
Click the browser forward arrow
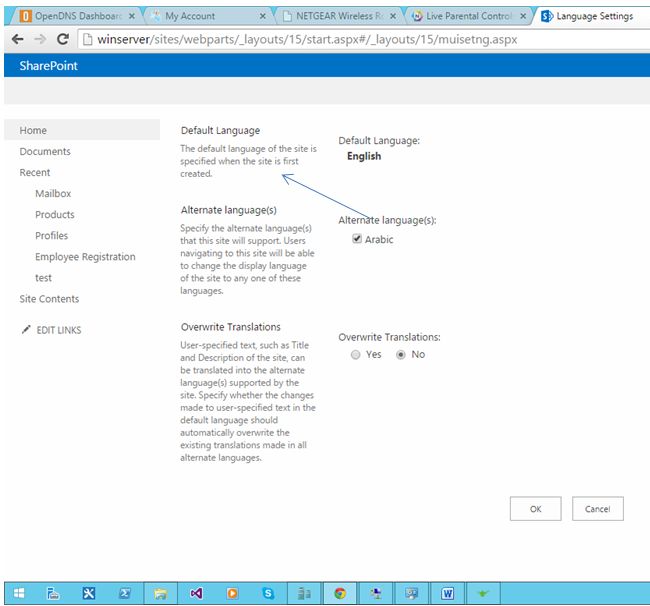(x=40, y=39)
